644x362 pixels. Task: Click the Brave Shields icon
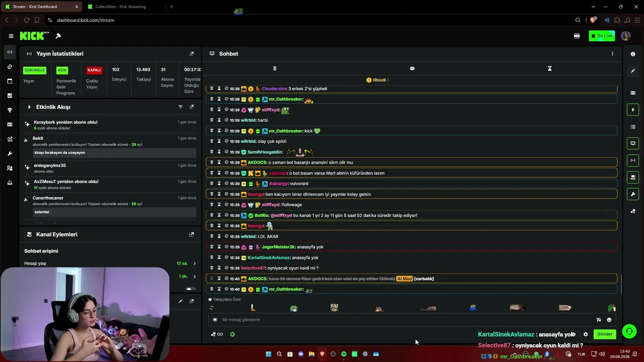(x=593, y=20)
